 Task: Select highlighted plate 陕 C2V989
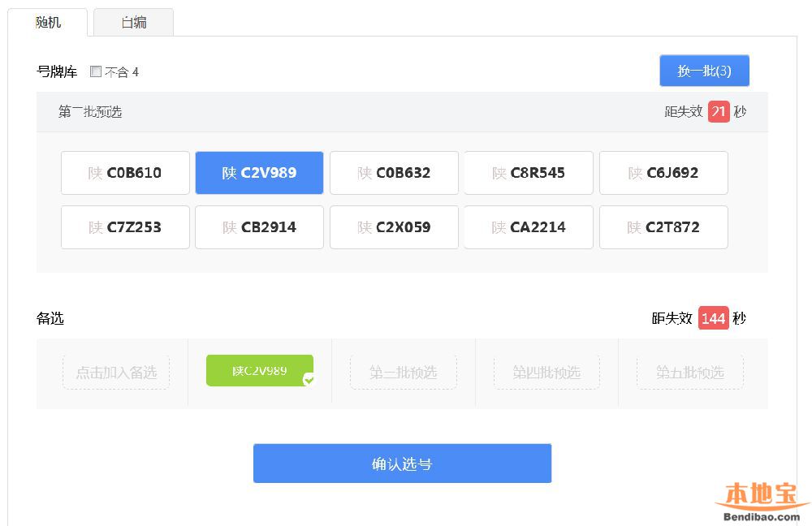point(259,173)
